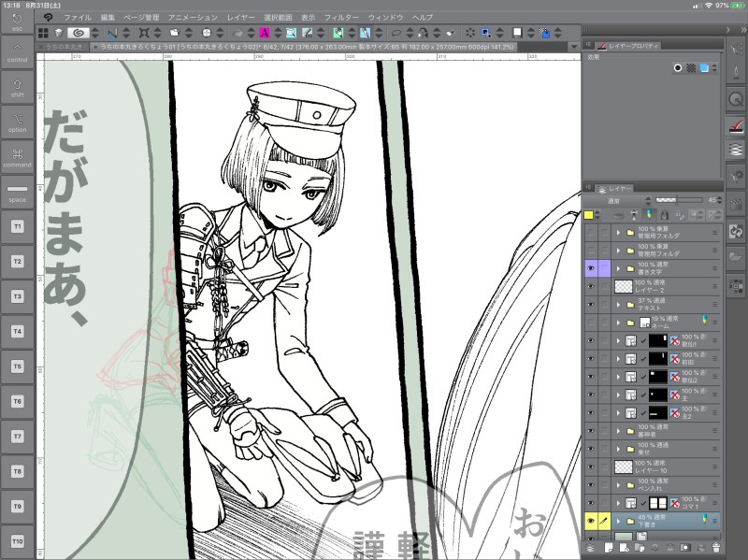Switch to the first うちの本丸き canvas tab
This screenshot has width=748, height=560.
tap(63, 47)
